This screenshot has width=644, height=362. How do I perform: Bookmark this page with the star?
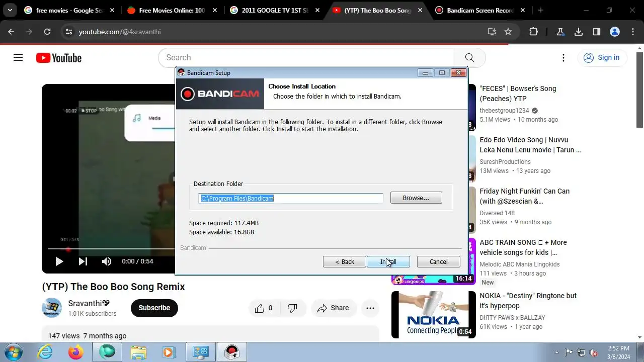coord(508,32)
